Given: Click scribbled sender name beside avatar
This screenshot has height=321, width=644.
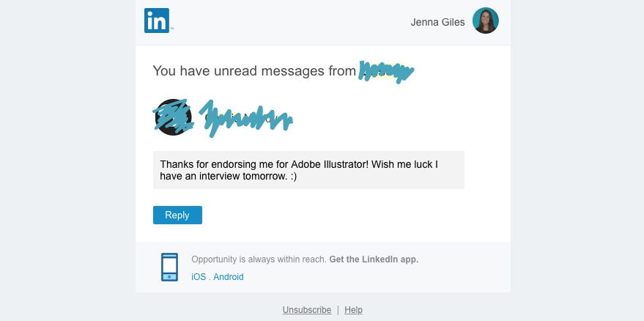Looking at the screenshot, I should [x=245, y=119].
